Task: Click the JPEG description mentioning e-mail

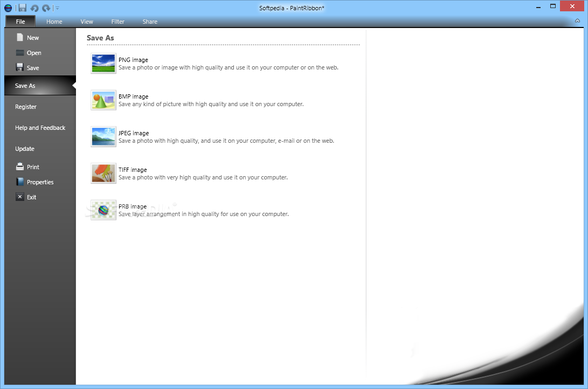Action: tap(226, 141)
